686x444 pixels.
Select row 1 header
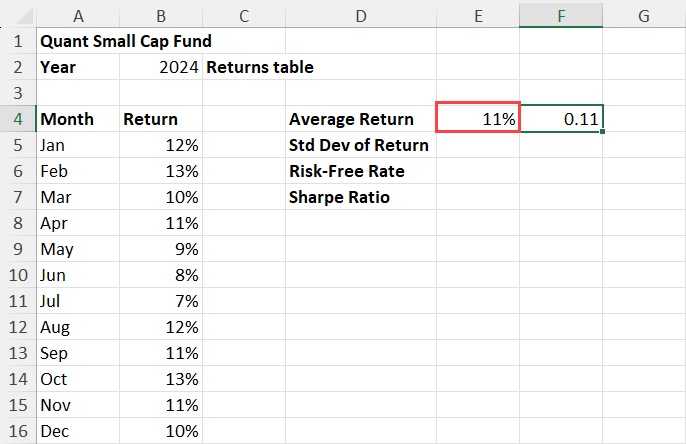click(x=18, y=41)
